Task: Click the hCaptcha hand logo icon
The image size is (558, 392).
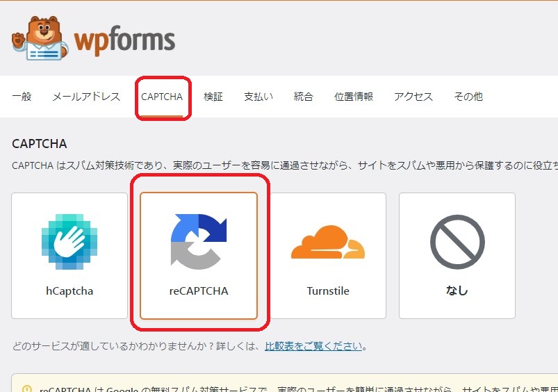Action: point(69,240)
